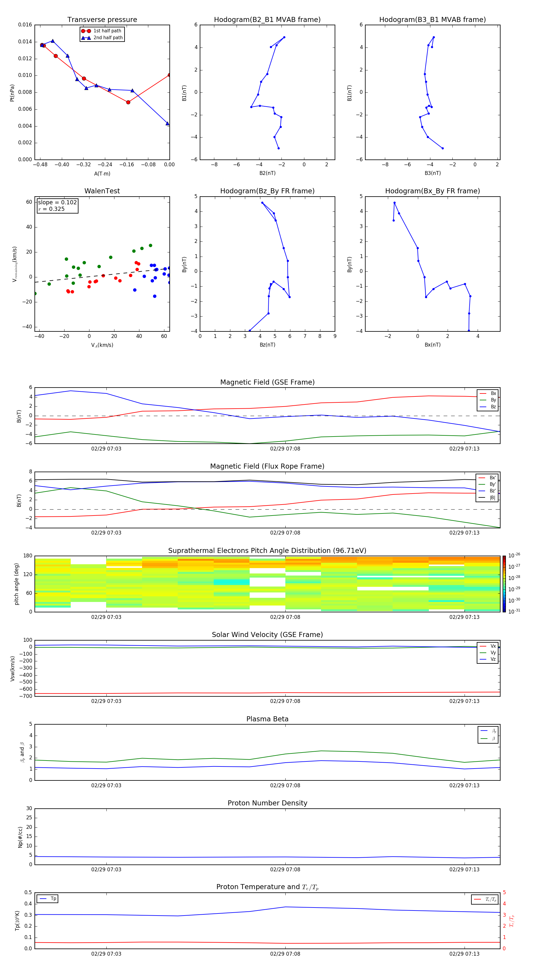This screenshot has width=535, height=980.
Task: Click the 'B3(nT)' x-axis label
Action: tap(432, 173)
